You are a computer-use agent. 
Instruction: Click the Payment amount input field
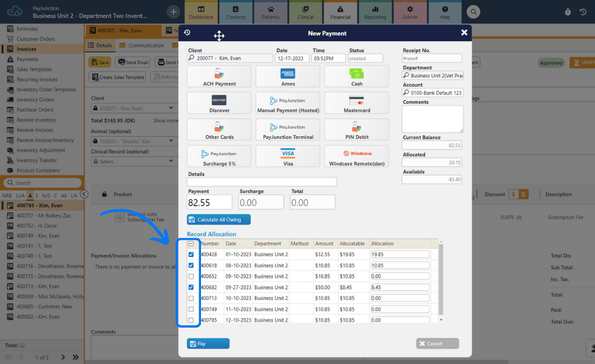(210, 202)
